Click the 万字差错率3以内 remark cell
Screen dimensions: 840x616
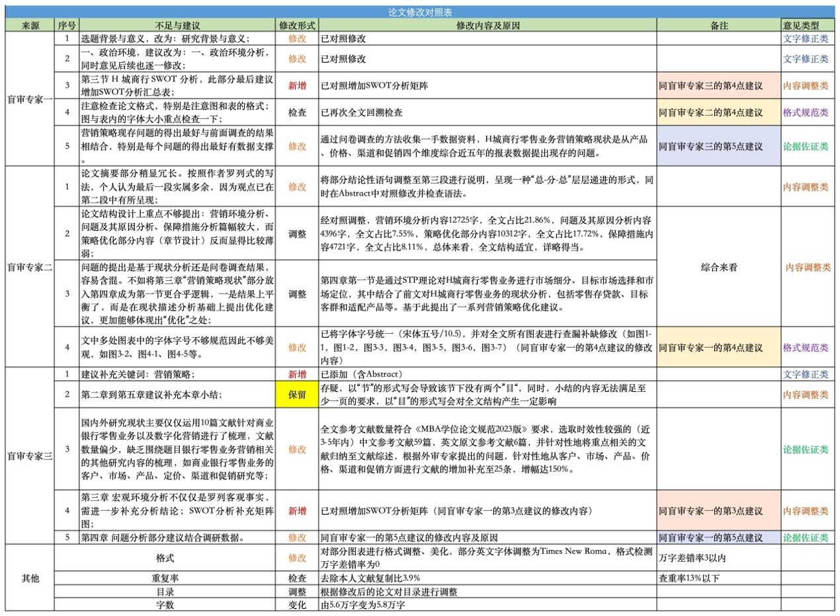[x=718, y=558]
